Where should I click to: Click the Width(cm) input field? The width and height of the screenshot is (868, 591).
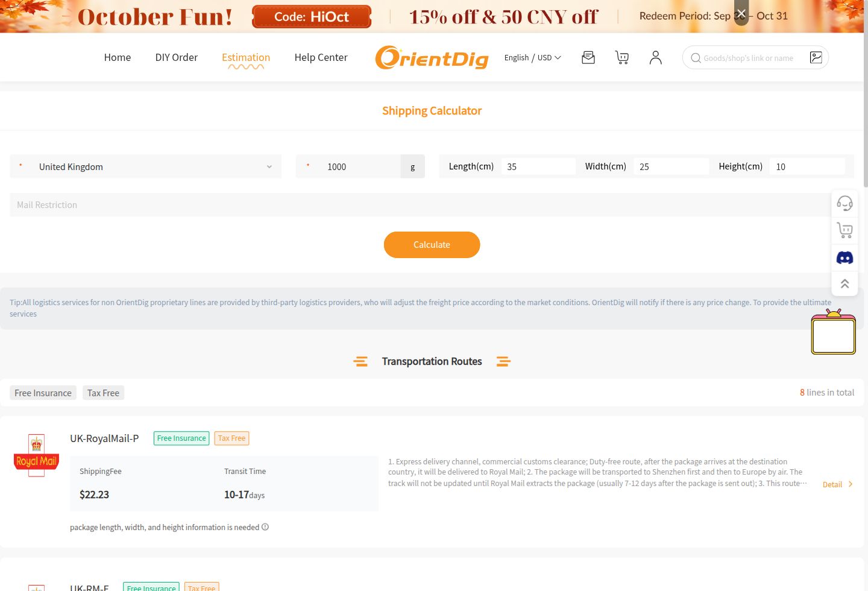(671, 166)
